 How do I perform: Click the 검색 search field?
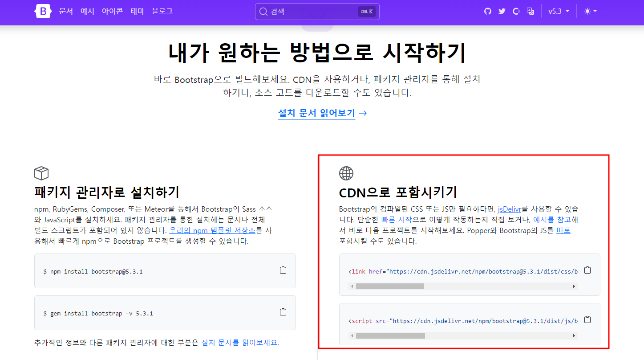pos(317,12)
